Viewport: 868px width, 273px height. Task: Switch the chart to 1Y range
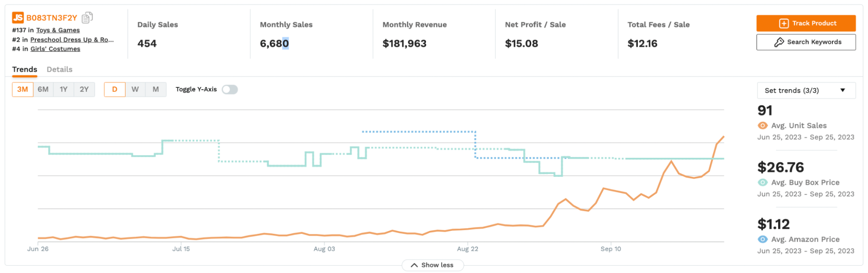point(63,90)
